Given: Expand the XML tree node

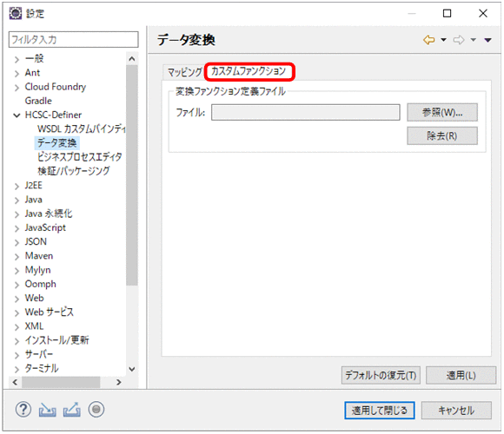Looking at the screenshot, I should click(x=17, y=326).
